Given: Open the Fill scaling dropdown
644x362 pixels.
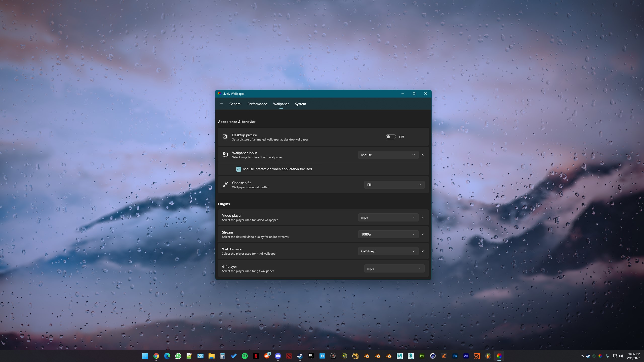Looking at the screenshot, I should 394,185.
